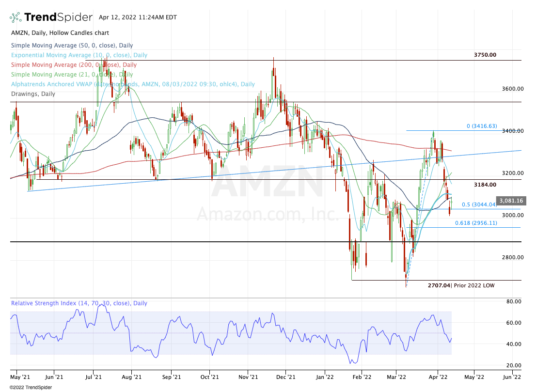Click the 3750.00 resistance level label
536x392 pixels.
pos(485,55)
